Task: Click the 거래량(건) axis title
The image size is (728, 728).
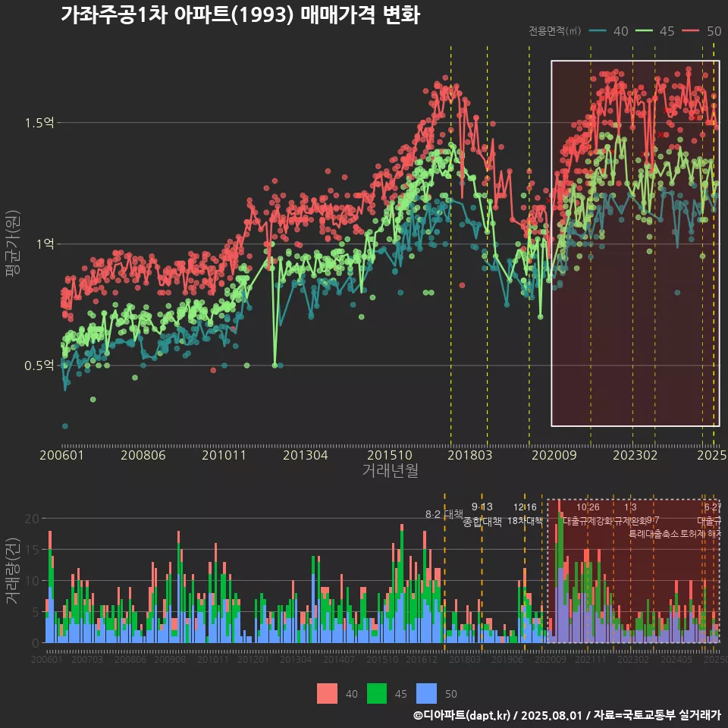Action: tap(13, 570)
